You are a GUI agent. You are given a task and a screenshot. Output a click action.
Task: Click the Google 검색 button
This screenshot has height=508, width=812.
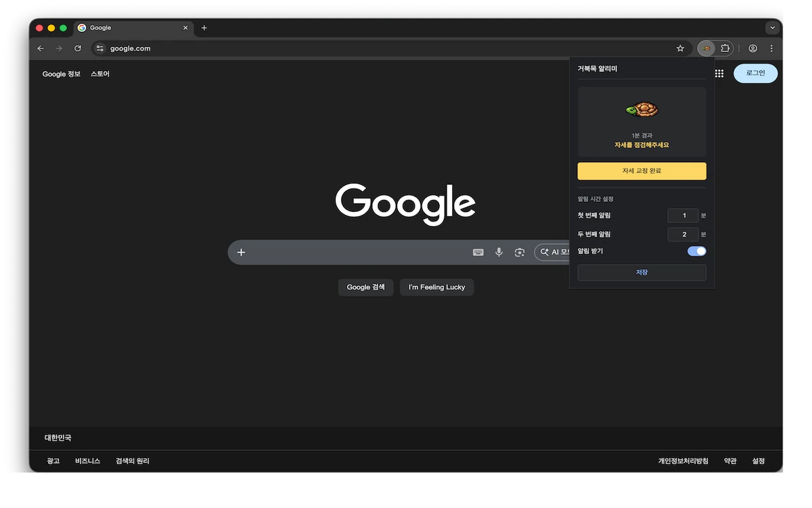pos(365,287)
